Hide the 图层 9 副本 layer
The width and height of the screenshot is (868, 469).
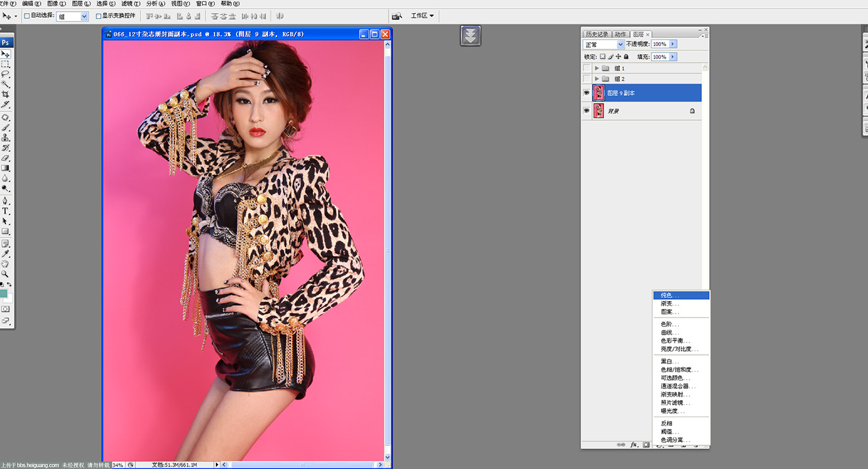[x=586, y=93]
